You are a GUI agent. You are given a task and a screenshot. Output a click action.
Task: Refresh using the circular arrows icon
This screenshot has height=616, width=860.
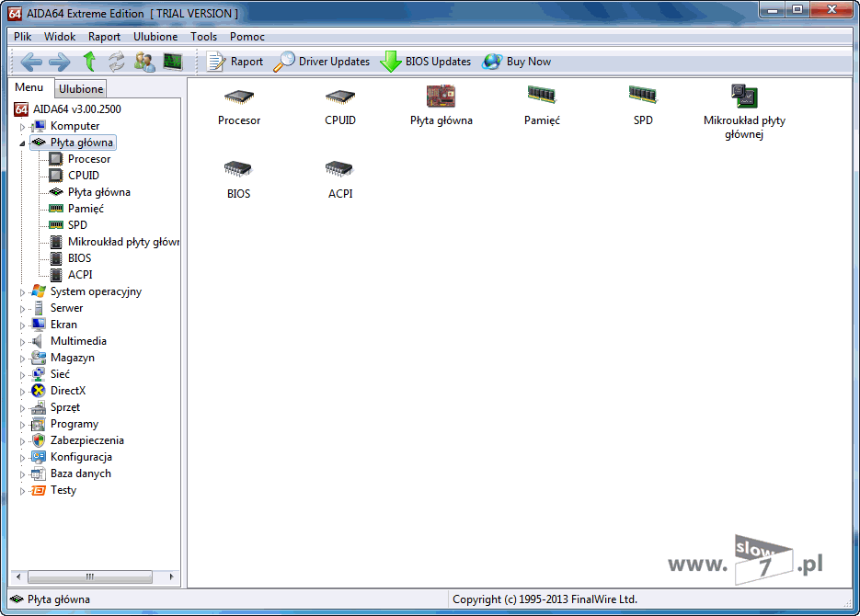click(x=116, y=62)
